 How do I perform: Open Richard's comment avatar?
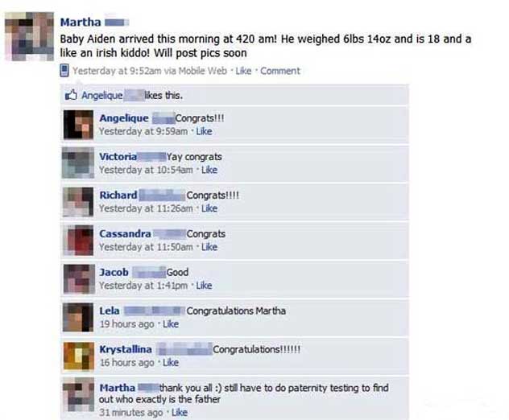(79, 202)
